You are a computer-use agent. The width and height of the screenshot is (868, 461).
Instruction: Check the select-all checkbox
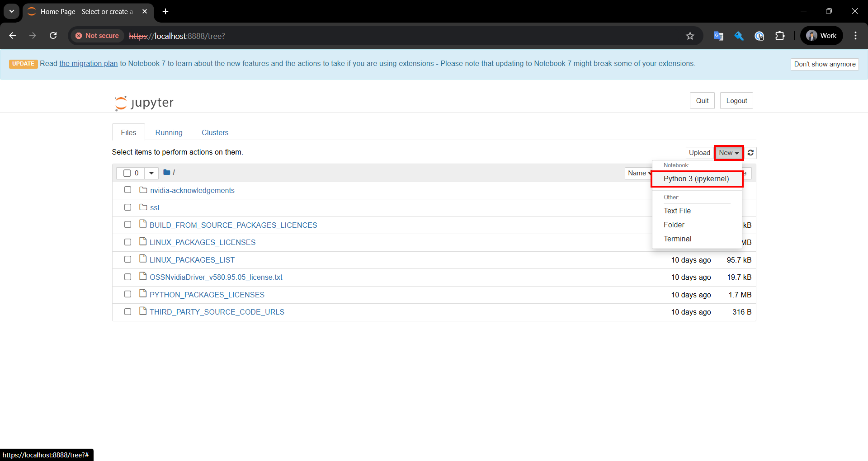(127, 173)
